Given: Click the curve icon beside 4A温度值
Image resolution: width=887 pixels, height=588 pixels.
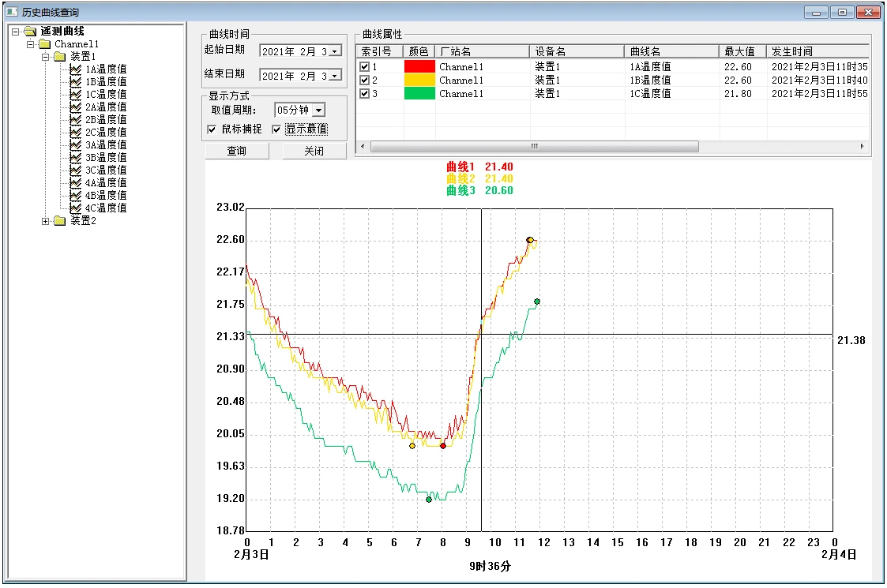Looking at the screenshot, I should pyautogui.click(x=76, y=183).
